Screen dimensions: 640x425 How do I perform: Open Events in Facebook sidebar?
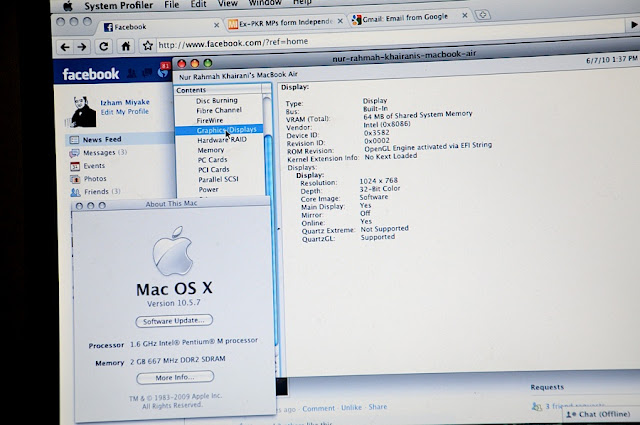pos(94,166)
